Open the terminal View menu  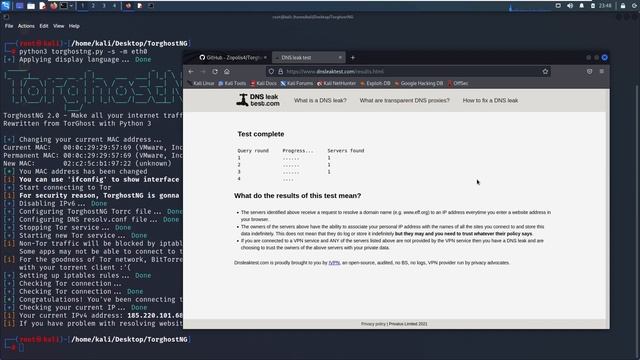pyautogui.click(x=58, y=26)
